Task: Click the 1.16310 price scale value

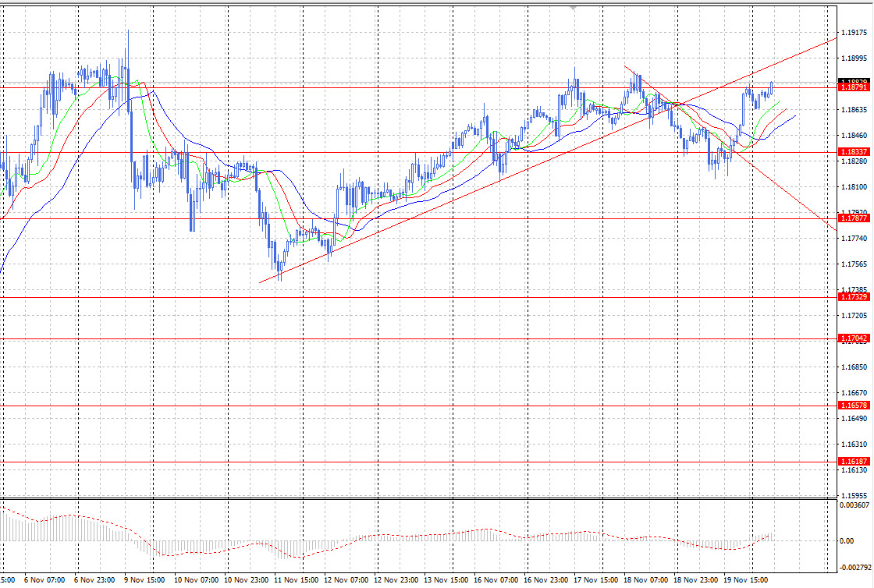Action: point(854,445)
